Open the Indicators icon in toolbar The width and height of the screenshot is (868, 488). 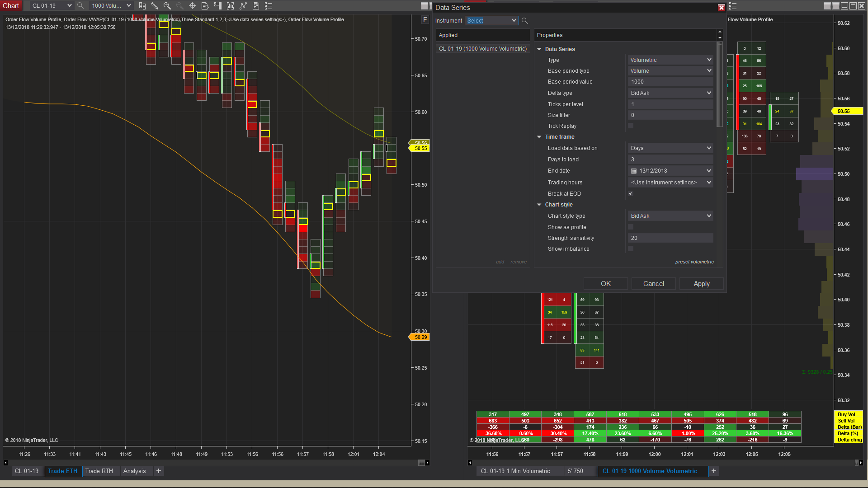point(243,6)
